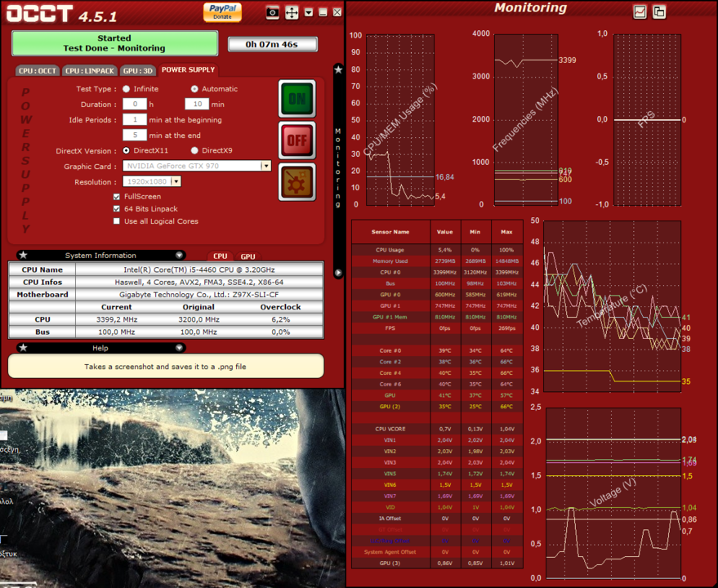Click the Frequencies MHz graph
The image size is (718, 588).
pos(526,120)
